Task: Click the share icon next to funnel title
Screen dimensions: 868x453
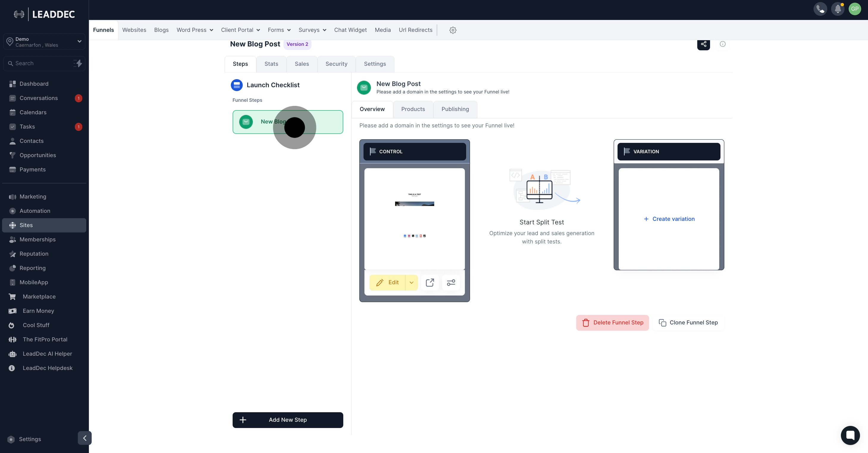Action: [x=703, y=44]
